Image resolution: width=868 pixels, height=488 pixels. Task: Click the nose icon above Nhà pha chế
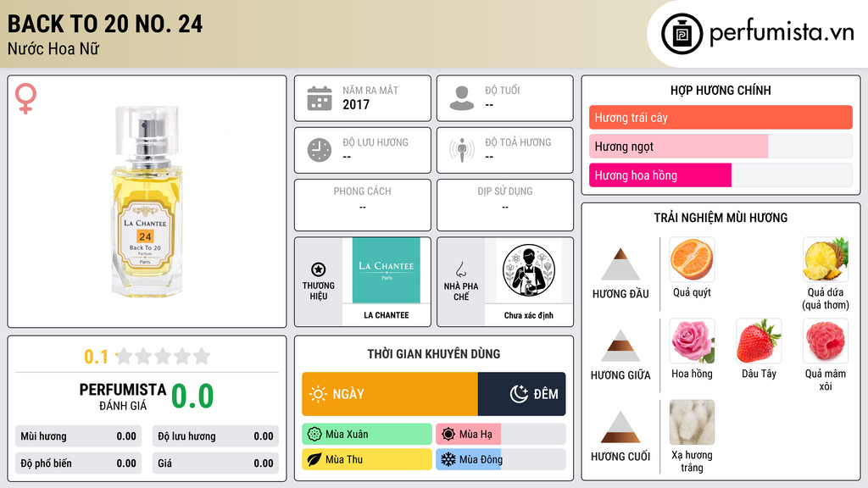pyautogui.click(x=460, y=269)
